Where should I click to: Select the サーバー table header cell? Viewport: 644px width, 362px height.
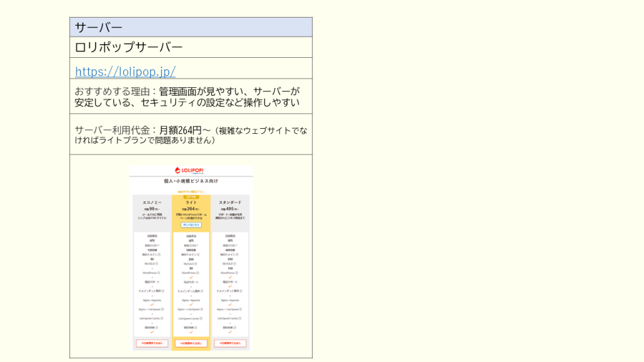[191, 27]
